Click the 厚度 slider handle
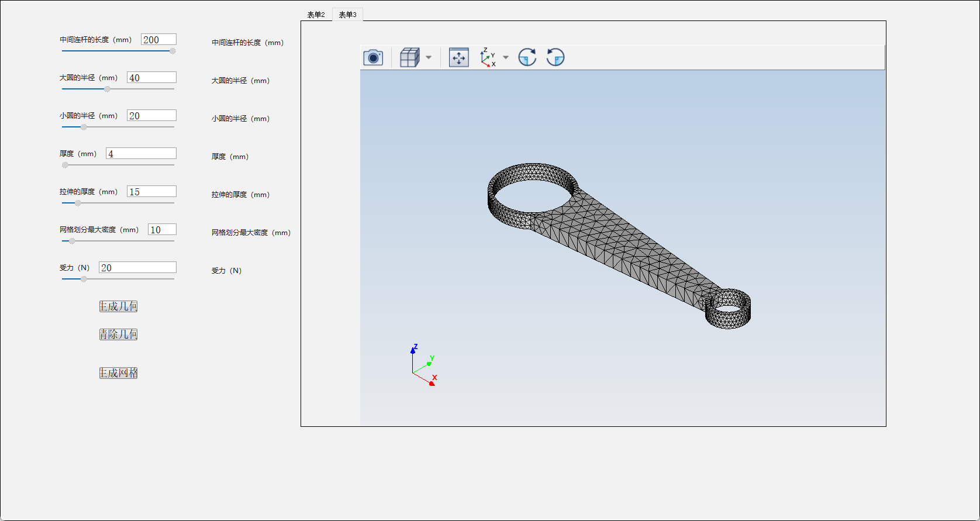 pyautogui.click(x=65, y=165)
